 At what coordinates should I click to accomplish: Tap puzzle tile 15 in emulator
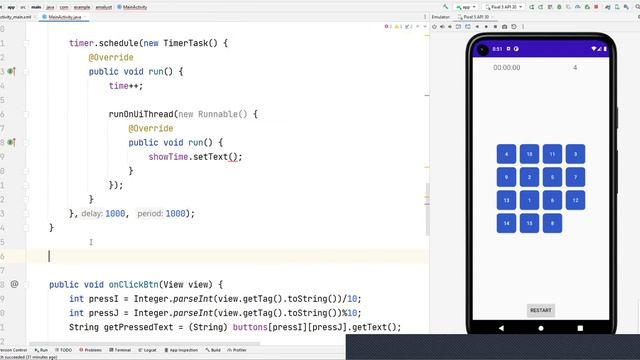tap(529, 223)
